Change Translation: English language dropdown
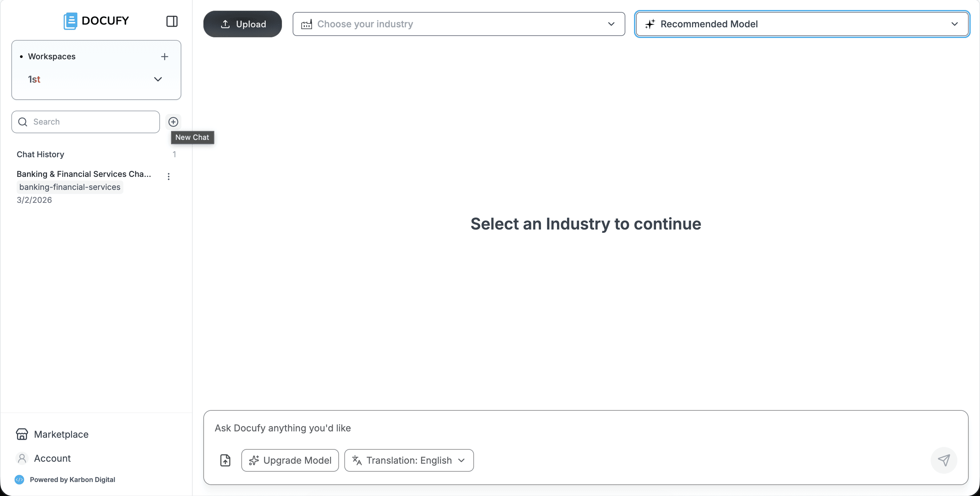Image resolution: width=980 pixels, height=496 pixels. click(x=409, y=460)
